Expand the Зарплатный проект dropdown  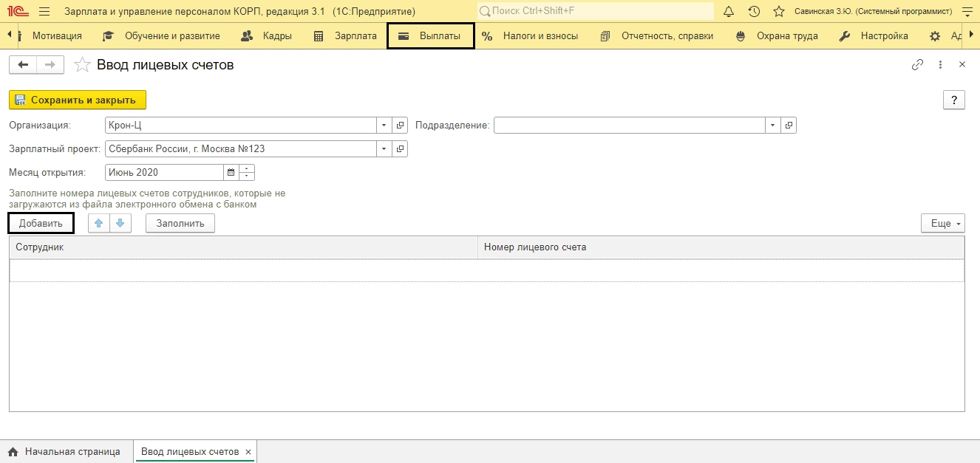(384, 149)
